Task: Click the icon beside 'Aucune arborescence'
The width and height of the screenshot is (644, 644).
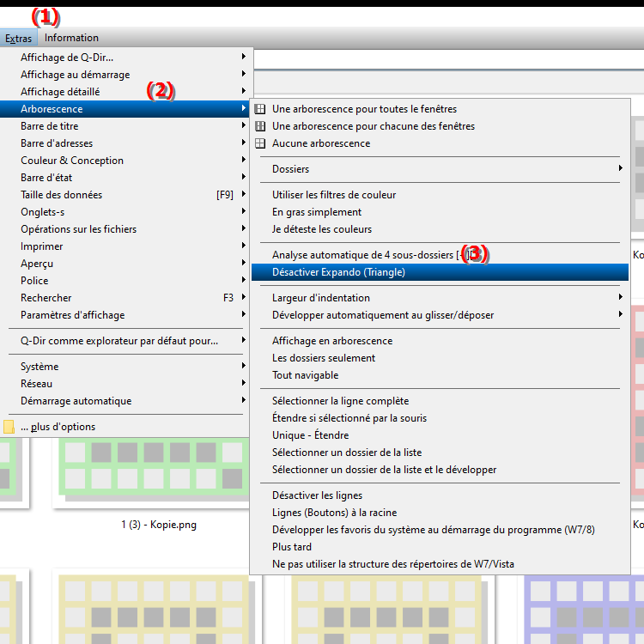Action: [x=260, y=143]
